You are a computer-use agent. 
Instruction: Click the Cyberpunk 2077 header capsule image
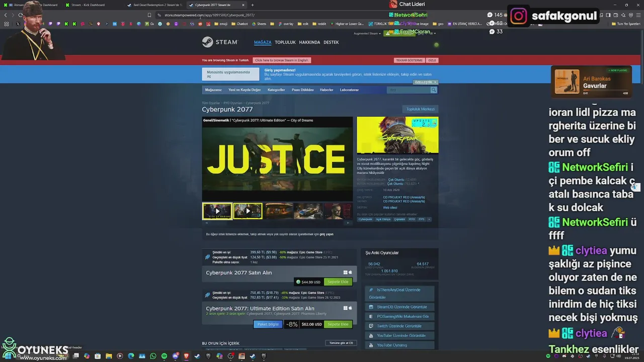[x=397, y=135]
